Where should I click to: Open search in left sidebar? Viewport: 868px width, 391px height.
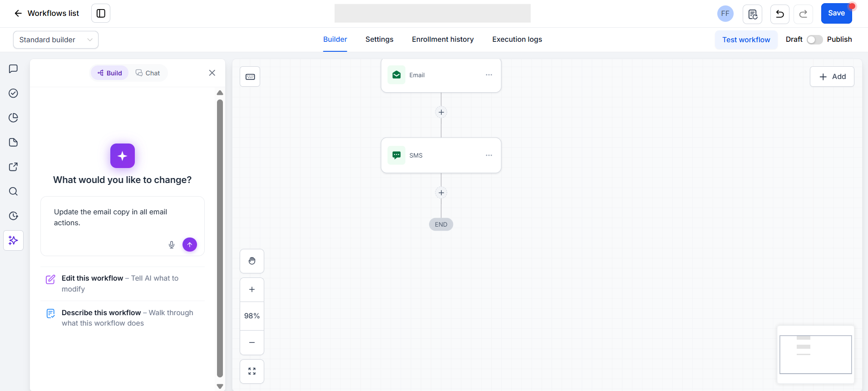tap(14, 191)
